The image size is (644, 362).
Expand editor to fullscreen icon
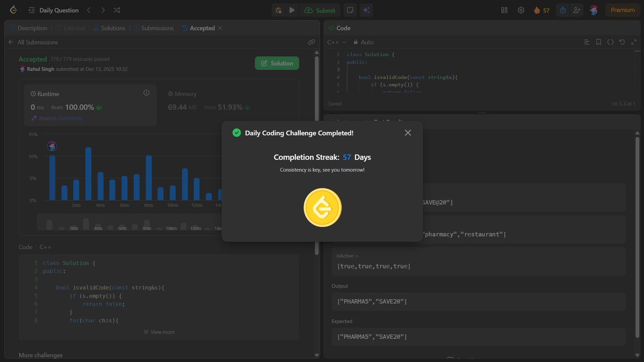pos(634,42)
